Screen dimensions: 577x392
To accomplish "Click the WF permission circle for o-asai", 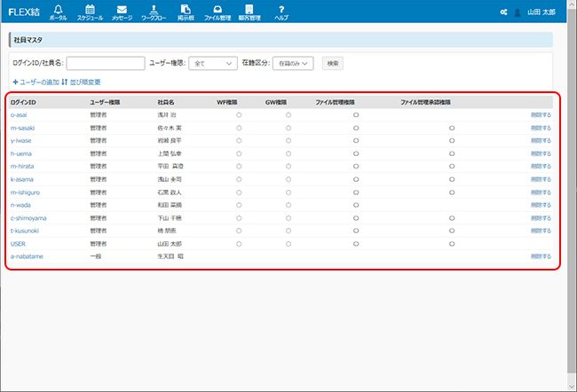I will 239,115.
